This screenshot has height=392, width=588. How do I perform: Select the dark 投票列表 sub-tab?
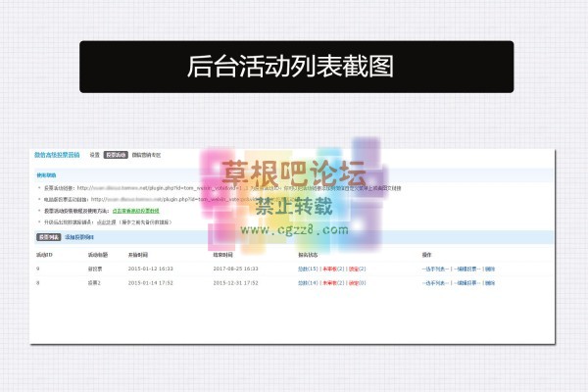coord(48,237)
